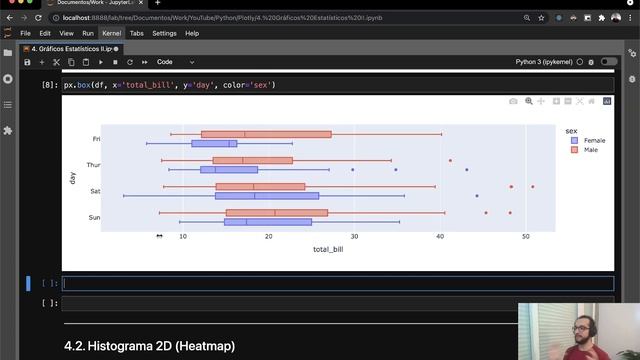Toggle Female series in the plot legend
This screenshot has width=640, height=360.
(588, 140)
